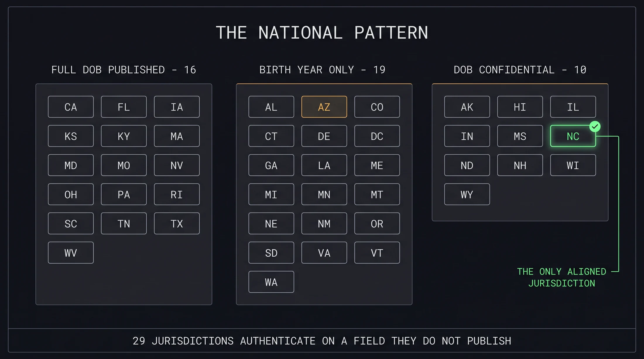The height and width of the screenshot is (359, 644).
Task: Click "THE ONLY ALIGNED JURISDICTION" green caption
Action: coord(561,277)
